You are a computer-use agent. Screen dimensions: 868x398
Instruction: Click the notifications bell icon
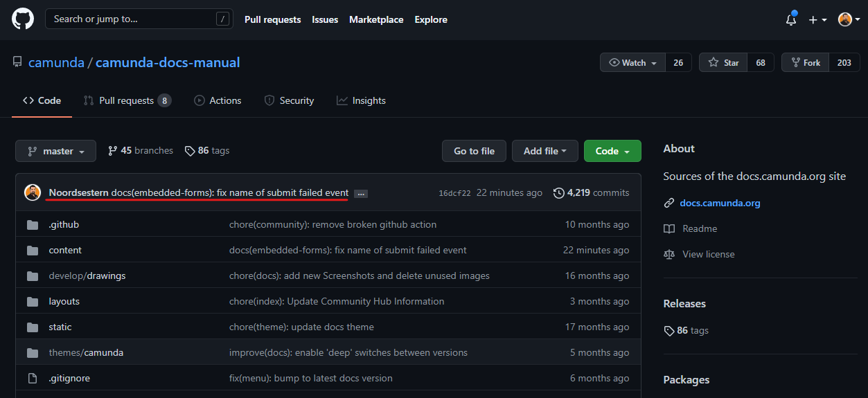tap(791, 19)
